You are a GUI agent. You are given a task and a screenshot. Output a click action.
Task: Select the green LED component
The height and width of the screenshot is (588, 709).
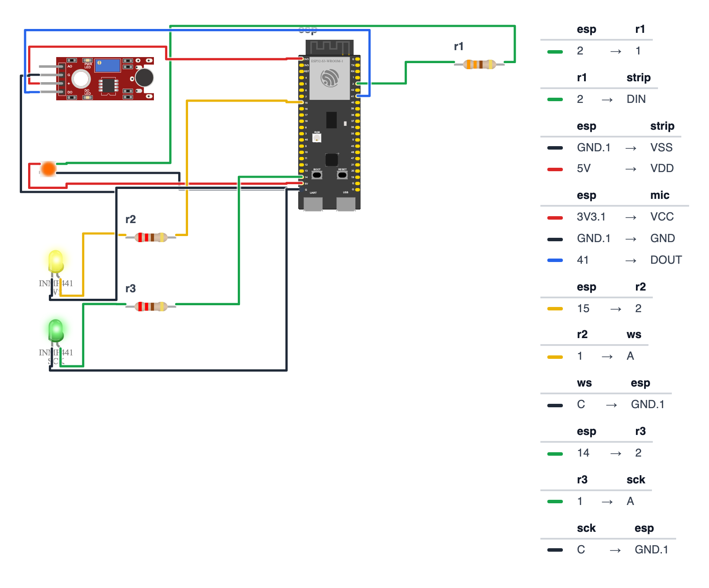coord(56,331)
